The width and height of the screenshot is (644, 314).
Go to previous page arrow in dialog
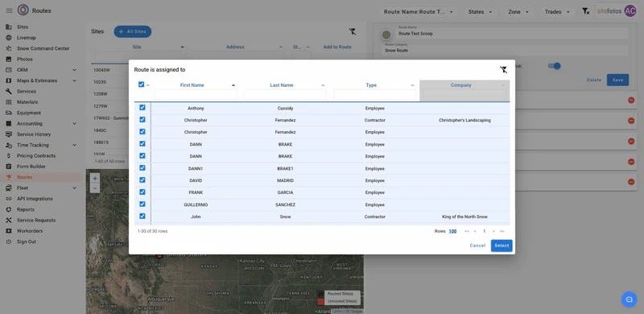(475, 231)
